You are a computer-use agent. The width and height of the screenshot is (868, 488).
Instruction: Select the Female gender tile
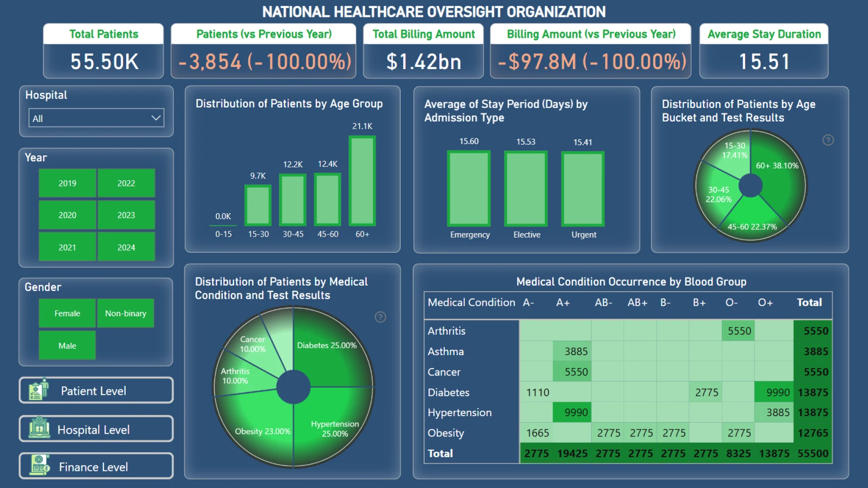(67, 314)
